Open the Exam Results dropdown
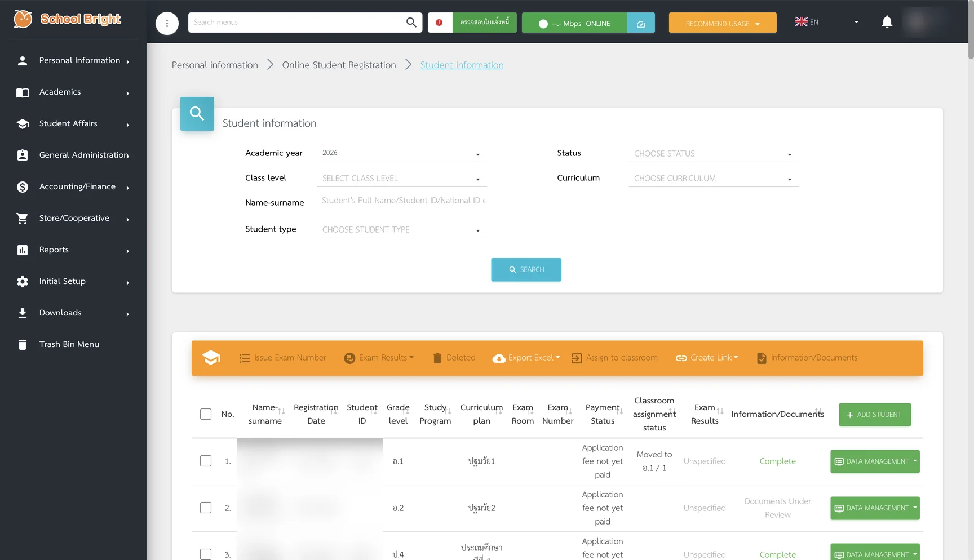Viewport: 974px width, 560px height. click(x=379, y=358)
